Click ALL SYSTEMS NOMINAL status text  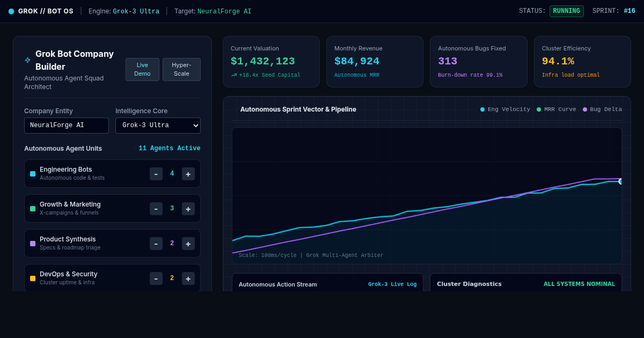pyautogui.click(x=580, y=284)
